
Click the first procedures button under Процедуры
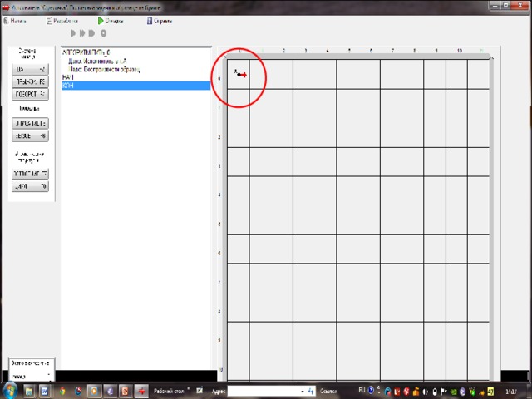(30, 123)
